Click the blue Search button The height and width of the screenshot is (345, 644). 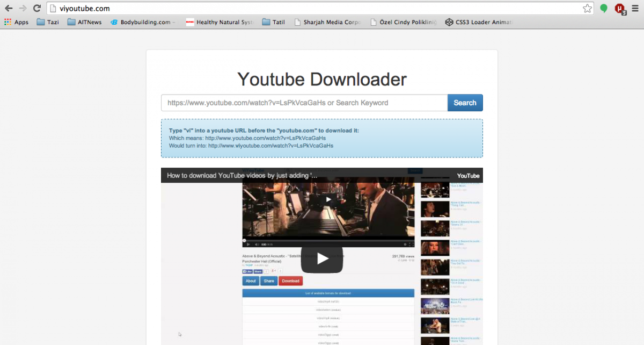click(x=465, y=103)
